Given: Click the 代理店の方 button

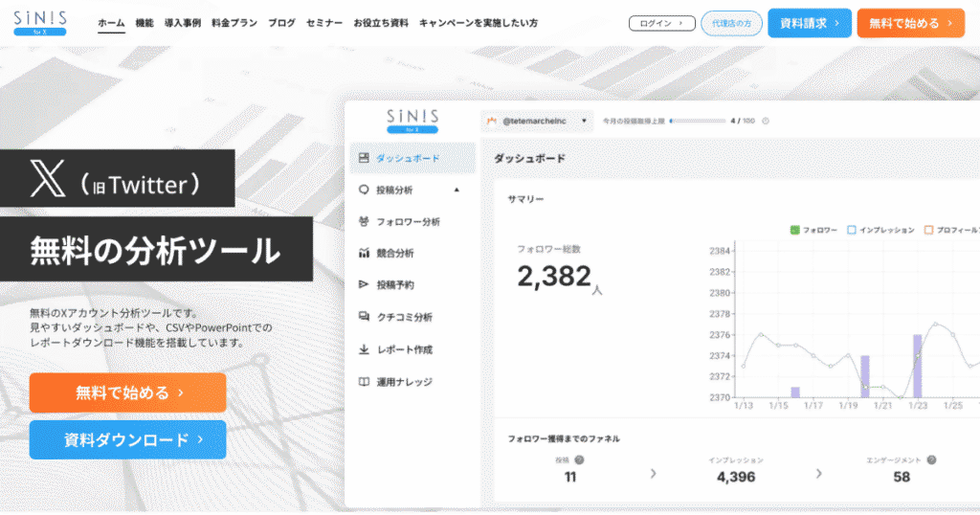Looking at the screenshot, I should point(731,23).
